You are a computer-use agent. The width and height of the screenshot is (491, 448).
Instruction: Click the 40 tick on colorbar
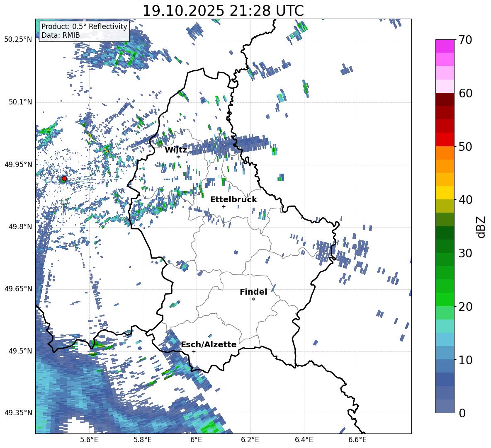pos(465,200)
